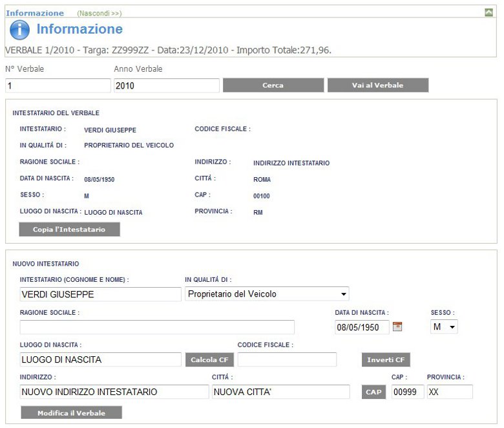Click the Calcola CF button
This screenshot has height=428, width=504.
click(209, 360)
